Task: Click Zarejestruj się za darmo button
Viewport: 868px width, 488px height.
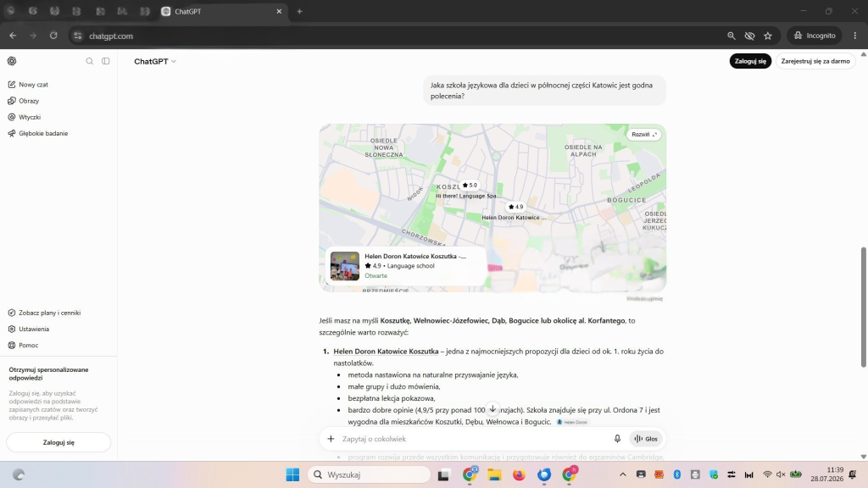Action: click(815, 61)
